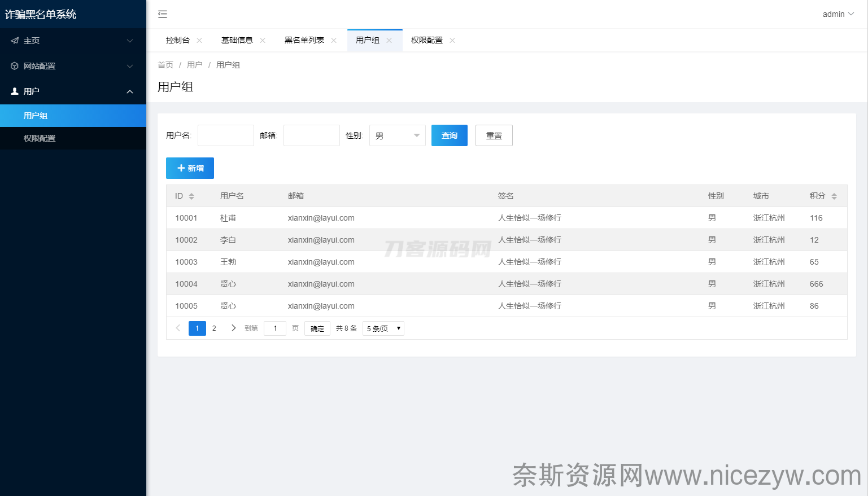Click the 积分 value 116
This screenshot has width=868, height=496.
coord(816,218)
